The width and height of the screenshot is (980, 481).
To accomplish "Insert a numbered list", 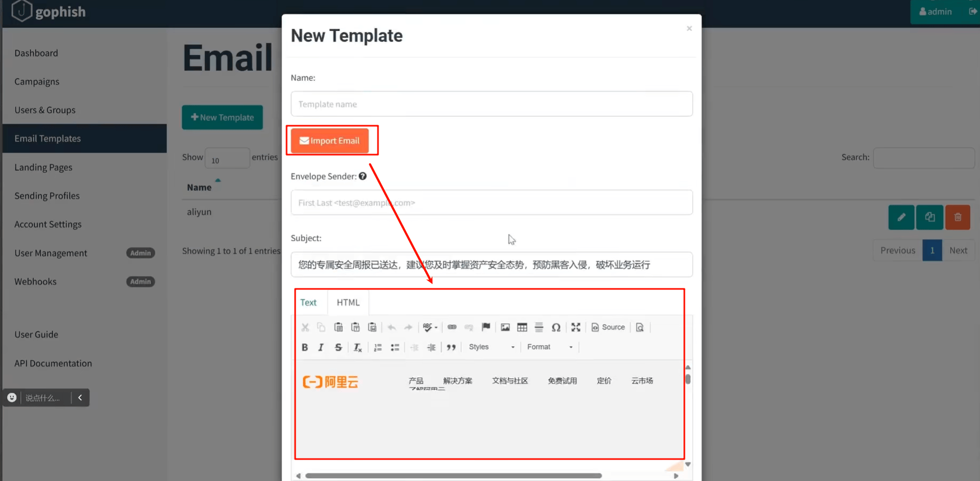I will 378,347.
